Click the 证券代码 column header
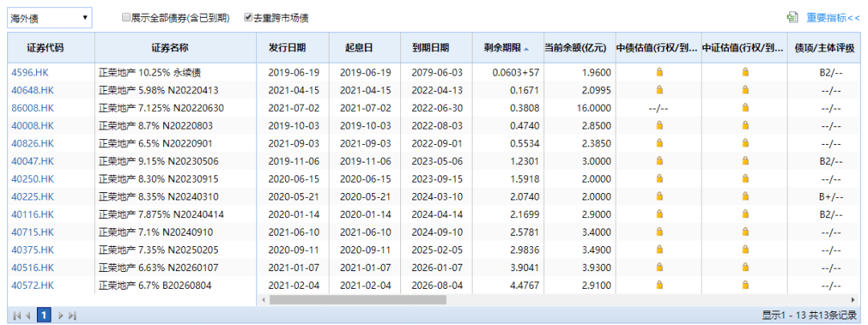 (x=51, y=47)
